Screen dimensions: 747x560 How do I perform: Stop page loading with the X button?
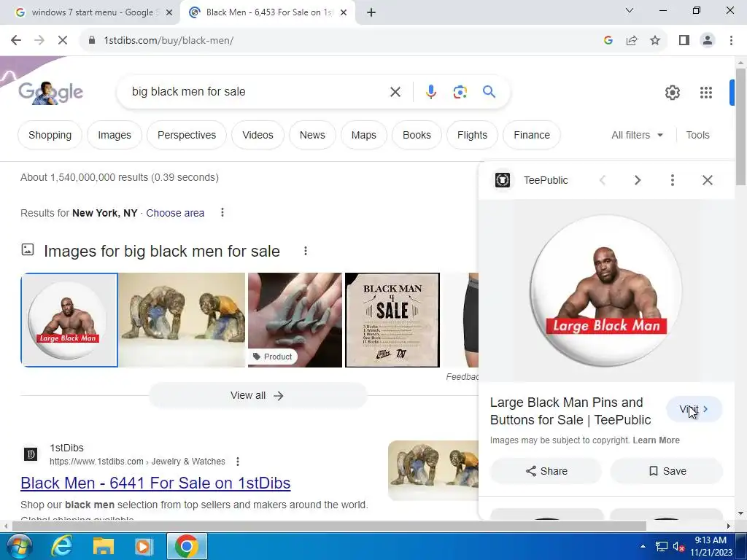point(63,41)
